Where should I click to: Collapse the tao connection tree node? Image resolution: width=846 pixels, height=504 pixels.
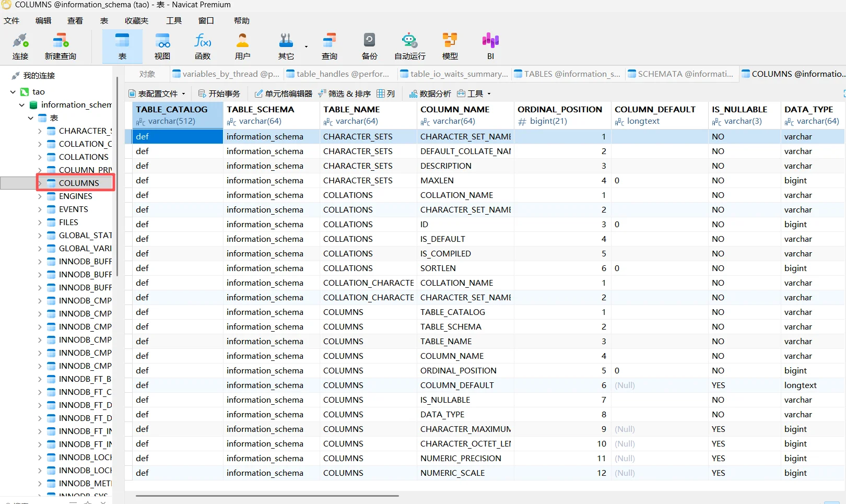[13, 92]
